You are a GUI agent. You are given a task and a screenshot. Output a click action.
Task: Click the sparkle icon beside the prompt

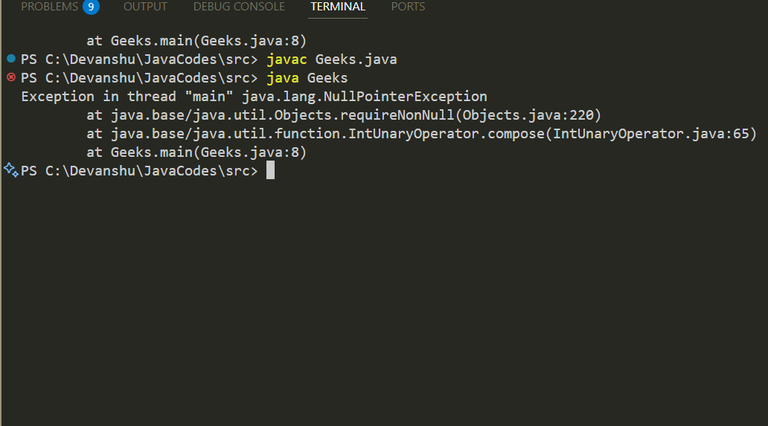tap(10, 170)
